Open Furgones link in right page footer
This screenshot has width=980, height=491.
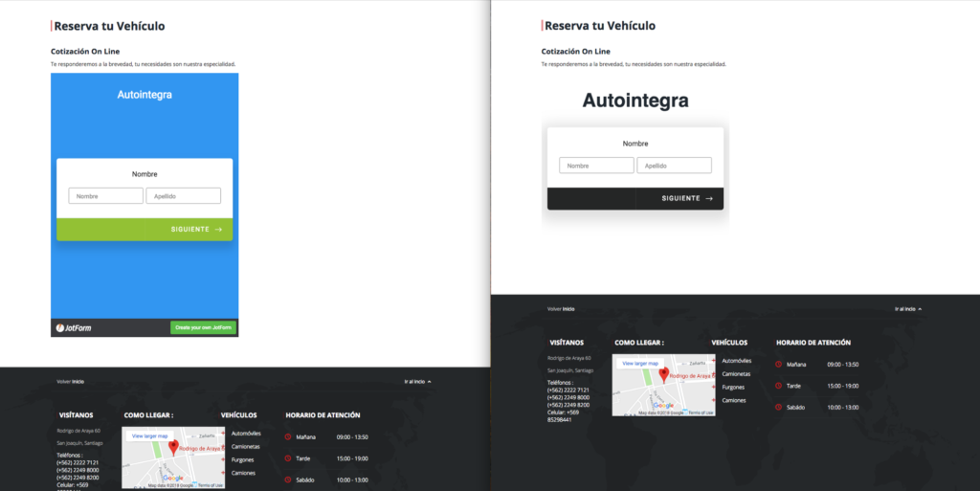[x=733, y=388]
